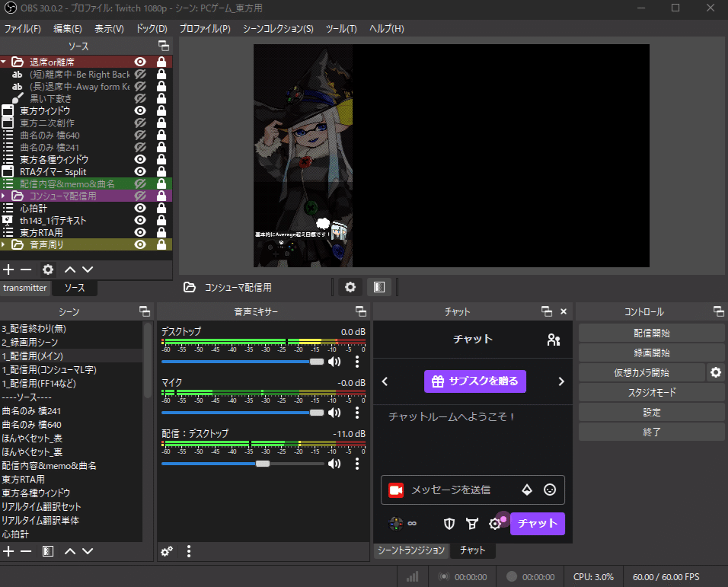The width and height of the screenshot is (728, 587).
Task: Click 録画開始 button
Action: (x=651, y=353)
